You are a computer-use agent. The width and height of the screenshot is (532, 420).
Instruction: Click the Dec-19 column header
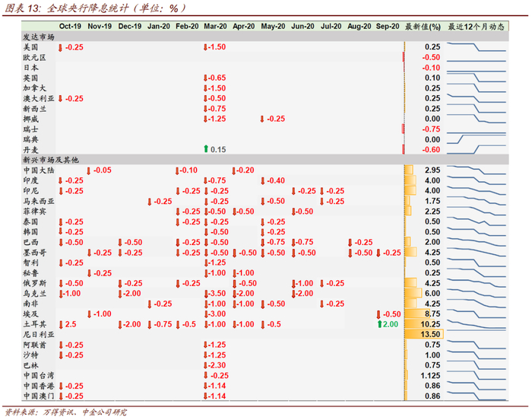[x=130, y=26]
